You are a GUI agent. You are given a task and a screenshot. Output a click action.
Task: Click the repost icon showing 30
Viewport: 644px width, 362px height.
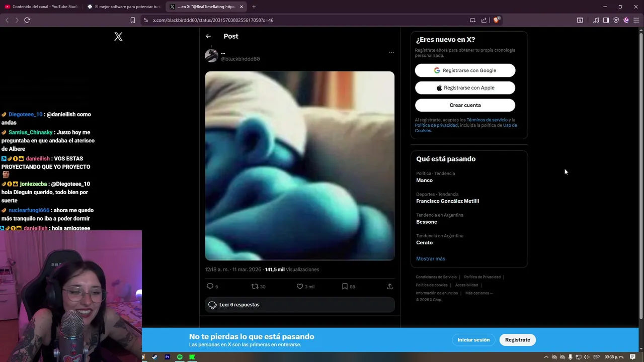click(x=255, y=286)
